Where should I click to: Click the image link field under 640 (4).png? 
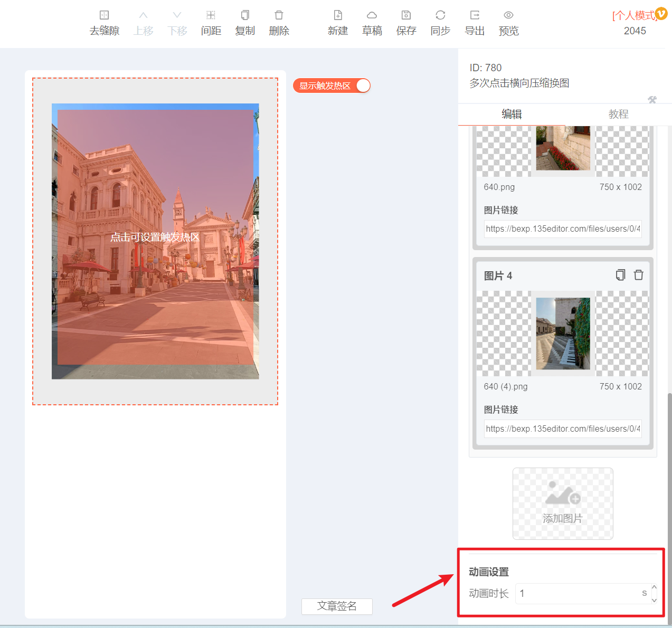(563, 429)
